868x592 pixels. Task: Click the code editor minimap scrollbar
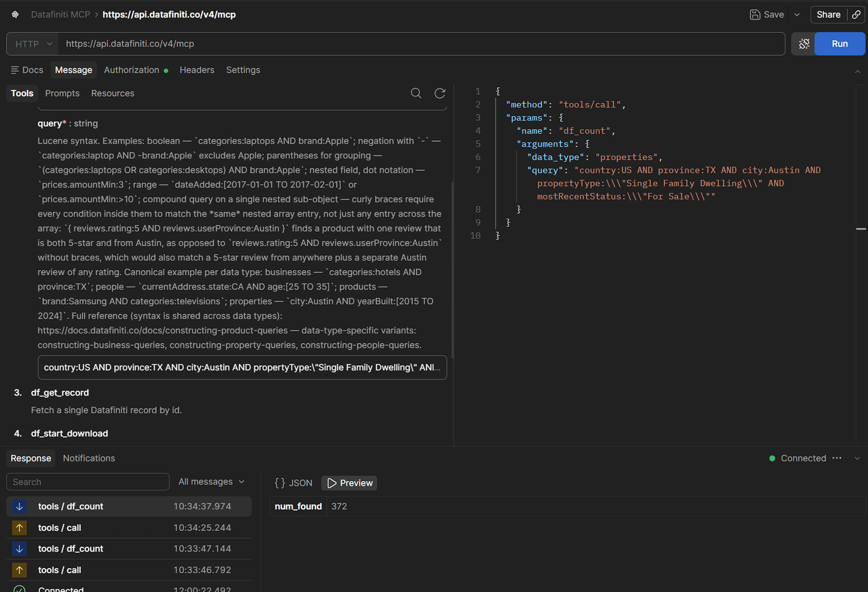point(861,229)
